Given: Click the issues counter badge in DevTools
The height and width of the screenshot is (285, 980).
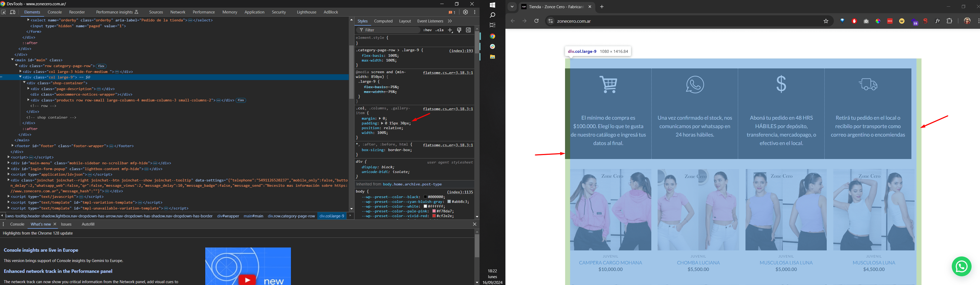Looking at the screenshot, I should 452,12.
